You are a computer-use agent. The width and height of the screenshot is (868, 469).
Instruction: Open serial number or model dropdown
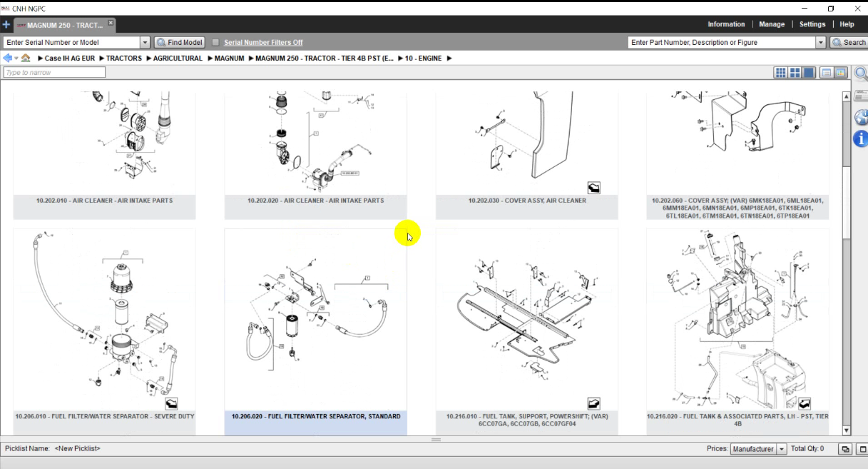coord(145,43)
